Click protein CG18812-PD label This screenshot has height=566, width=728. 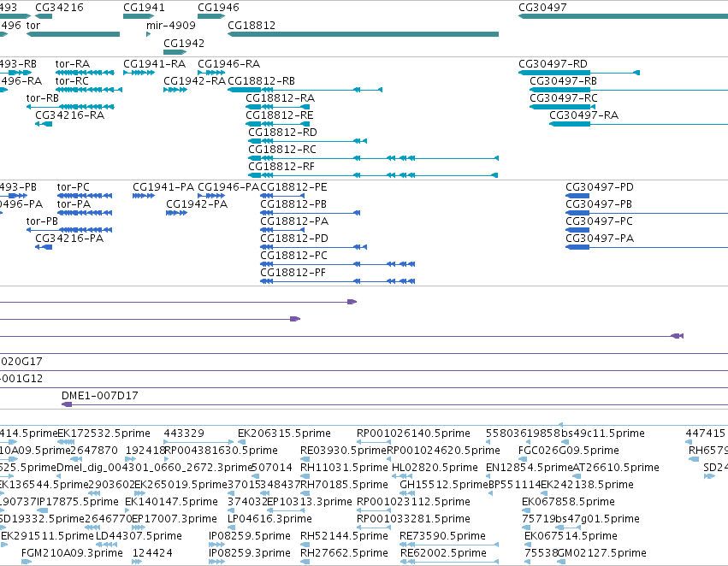294,239
